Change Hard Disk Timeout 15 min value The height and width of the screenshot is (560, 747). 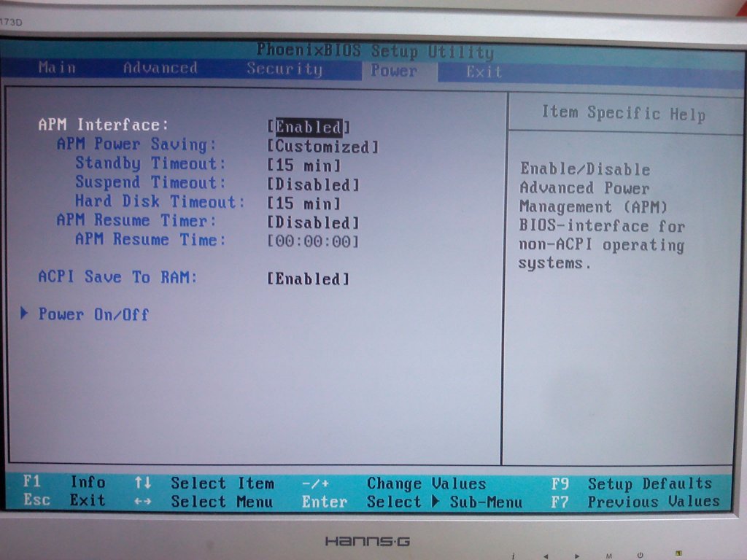click(x=303, y=203)
